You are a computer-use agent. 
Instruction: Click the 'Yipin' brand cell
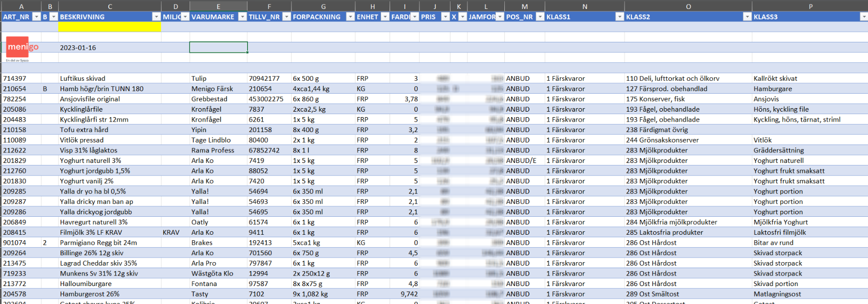pyautogui.click(x=218, y=130)
